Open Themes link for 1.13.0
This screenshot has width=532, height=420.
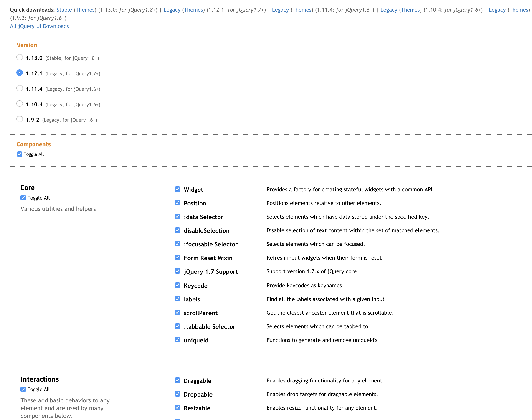click(85, 10)
